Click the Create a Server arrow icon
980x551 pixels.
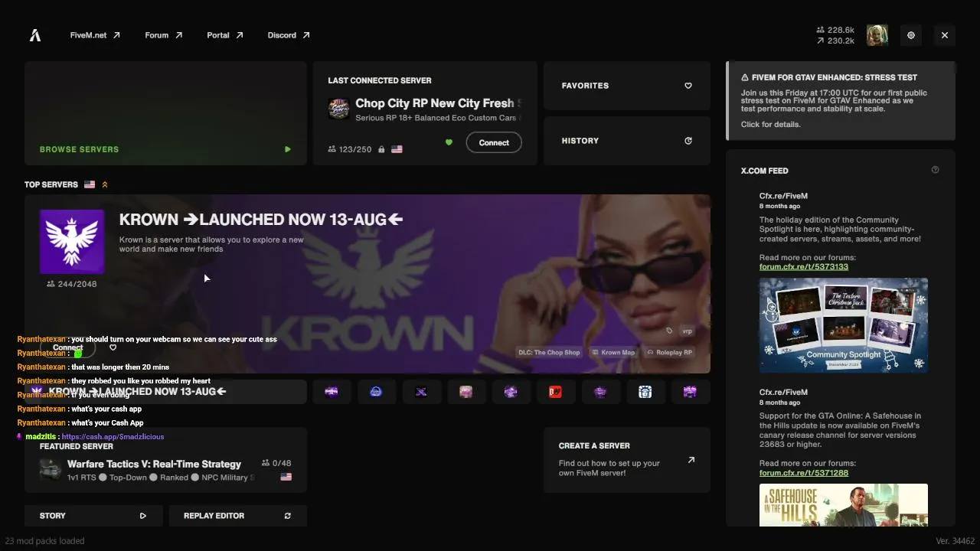coord(691,460)
